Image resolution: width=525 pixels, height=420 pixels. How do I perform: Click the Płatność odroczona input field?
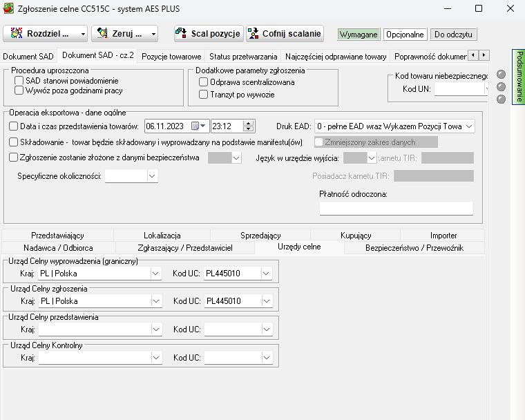(x=396, y=208)
